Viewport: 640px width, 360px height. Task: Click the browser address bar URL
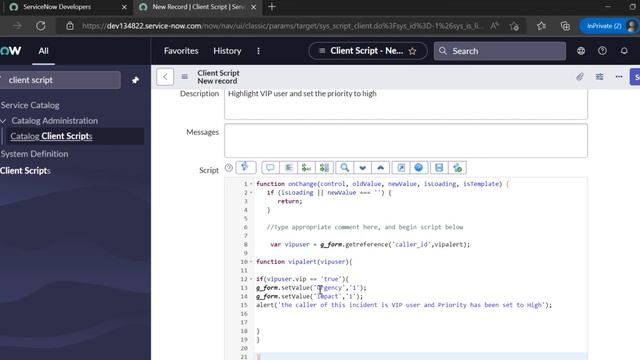(x=282, y=26)
